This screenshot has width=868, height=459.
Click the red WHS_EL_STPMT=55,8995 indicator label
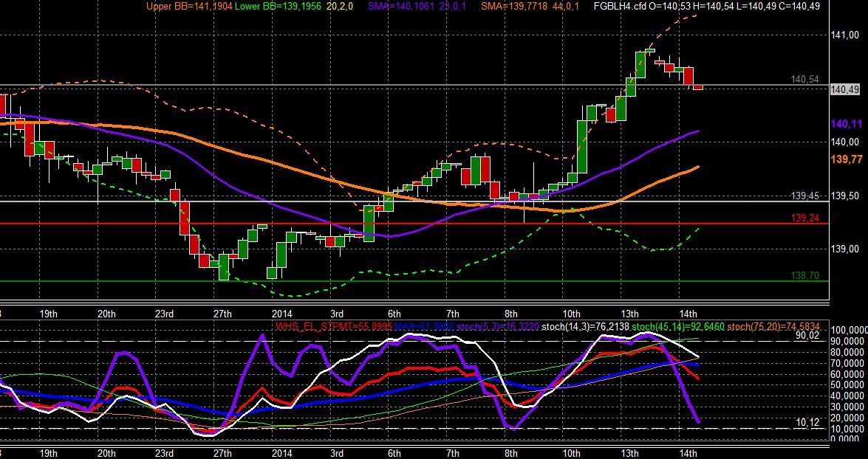(334, 327)
